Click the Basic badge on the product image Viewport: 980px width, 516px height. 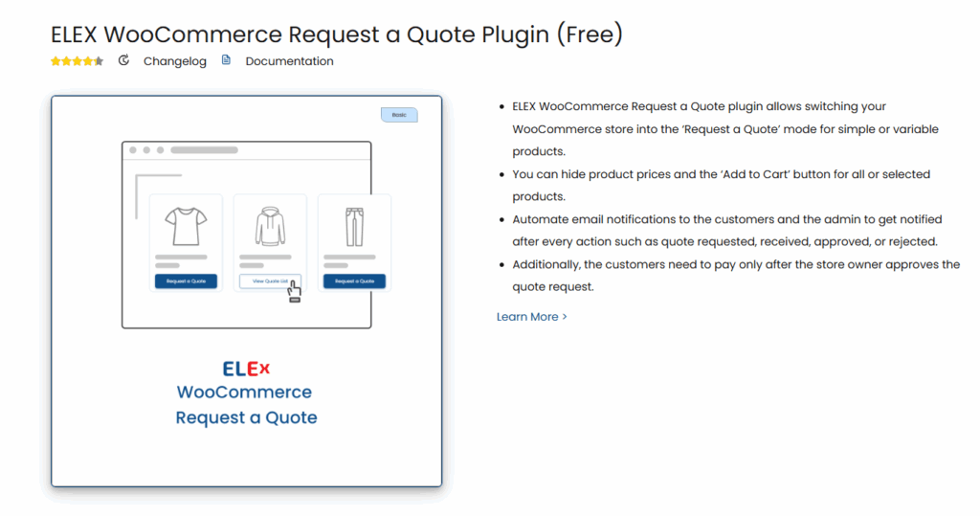(399, 115)
